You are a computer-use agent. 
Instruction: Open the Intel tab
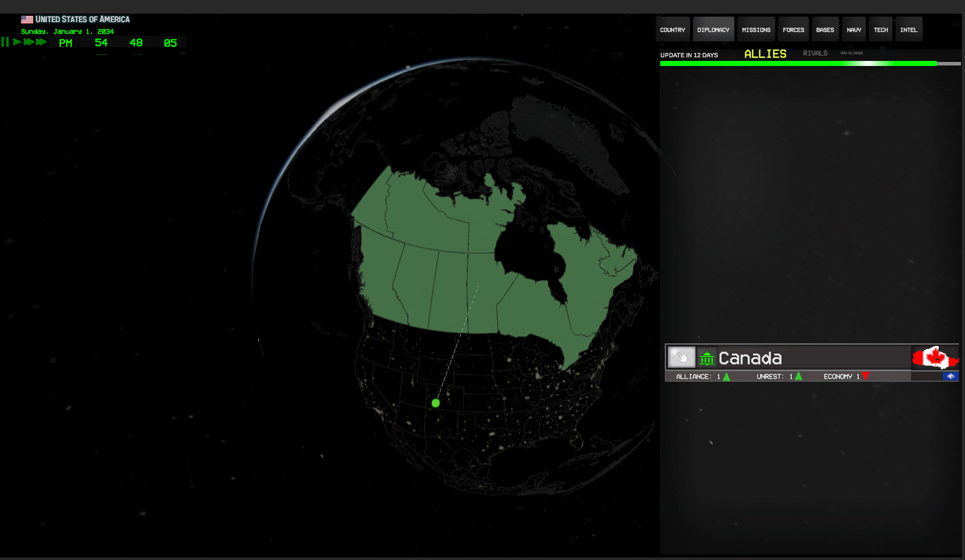tap(909, 29)
